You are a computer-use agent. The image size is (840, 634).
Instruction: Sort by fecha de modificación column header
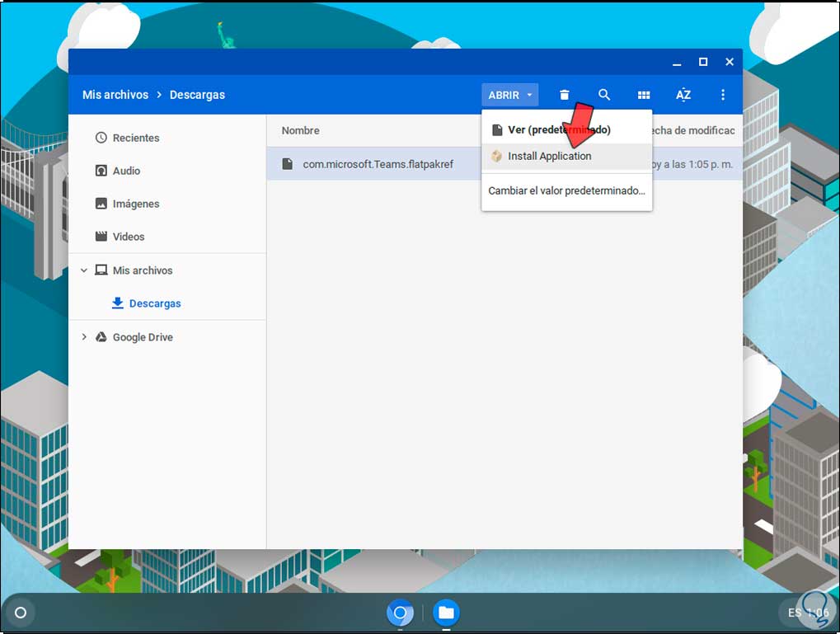click(693, 130)
